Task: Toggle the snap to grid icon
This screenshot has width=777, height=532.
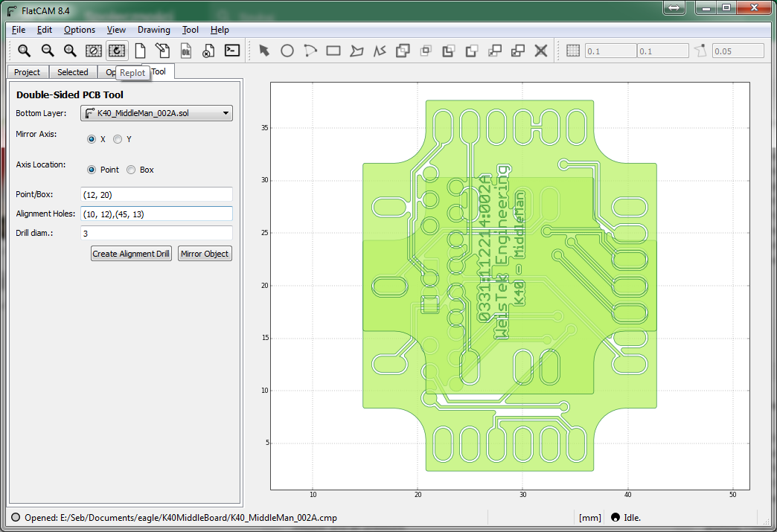Action: [x=572, y=51]
